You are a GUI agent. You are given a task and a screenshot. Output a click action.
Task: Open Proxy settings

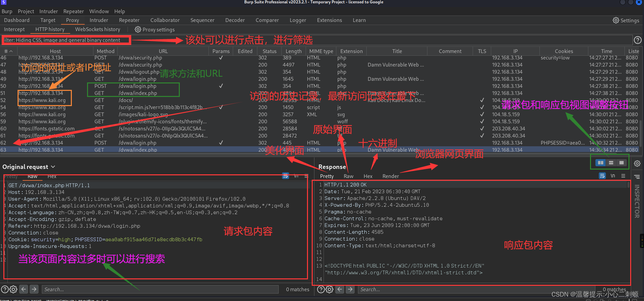(x=155, y=29)
